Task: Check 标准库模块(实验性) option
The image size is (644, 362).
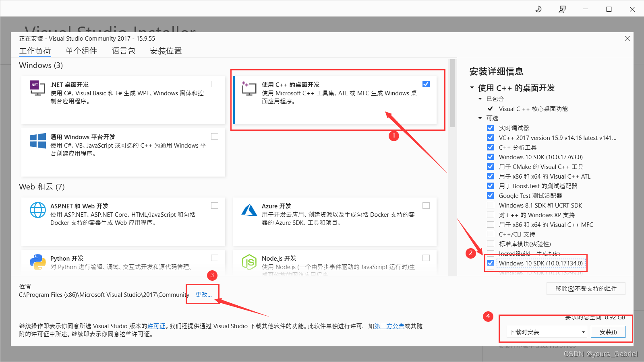Action: pyautogui.click(x=491, y=244)
